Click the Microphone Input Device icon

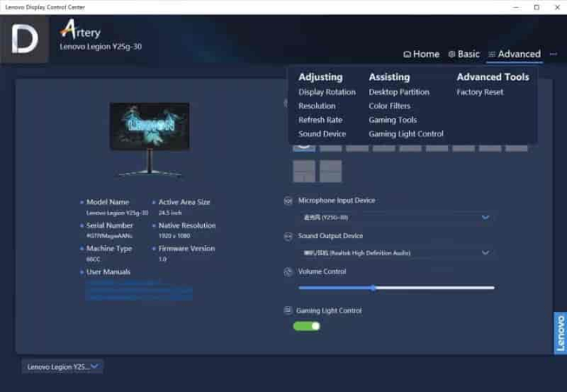tap(287, 201)
